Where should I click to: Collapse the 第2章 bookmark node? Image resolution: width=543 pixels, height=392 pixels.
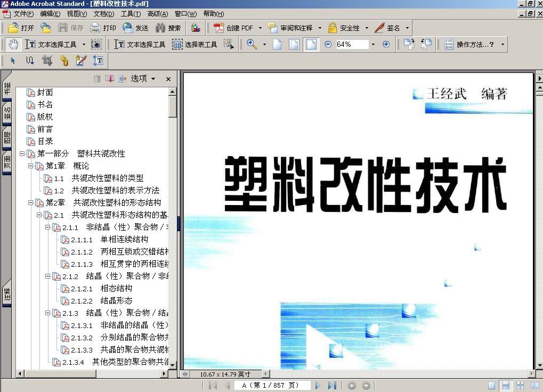[x=30, y=203]
